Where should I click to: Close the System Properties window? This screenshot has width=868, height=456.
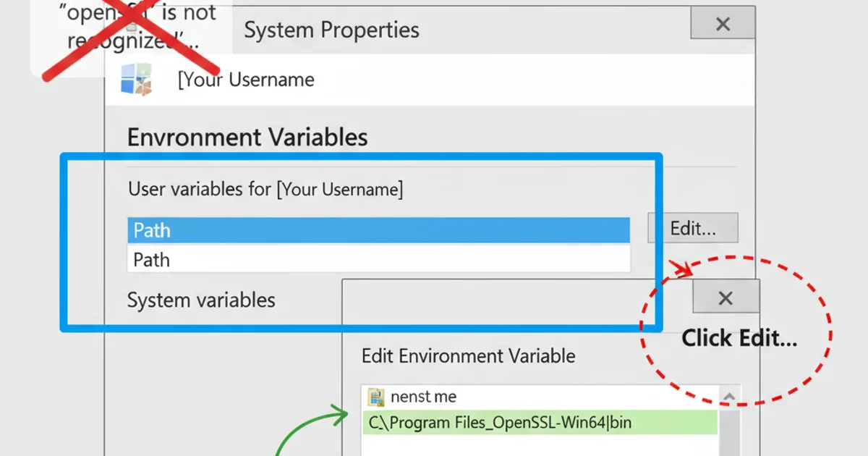pyautogui.click(x=722, y=25)
